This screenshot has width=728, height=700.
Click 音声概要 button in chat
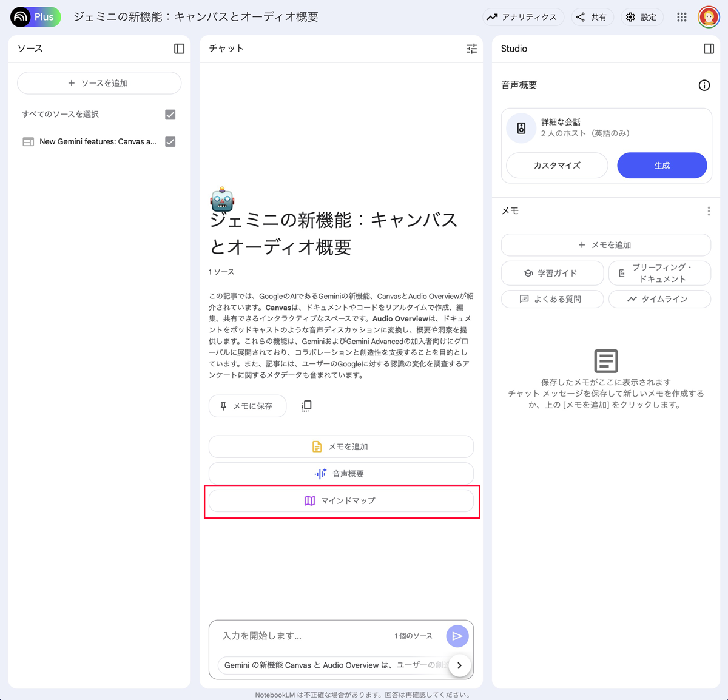(341, 474)
